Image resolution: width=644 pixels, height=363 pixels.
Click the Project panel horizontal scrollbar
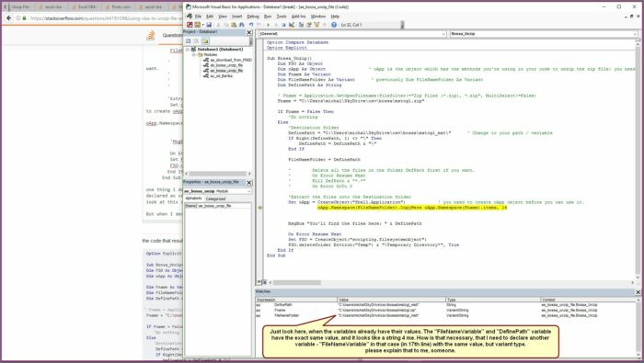[x=218, y=174]
